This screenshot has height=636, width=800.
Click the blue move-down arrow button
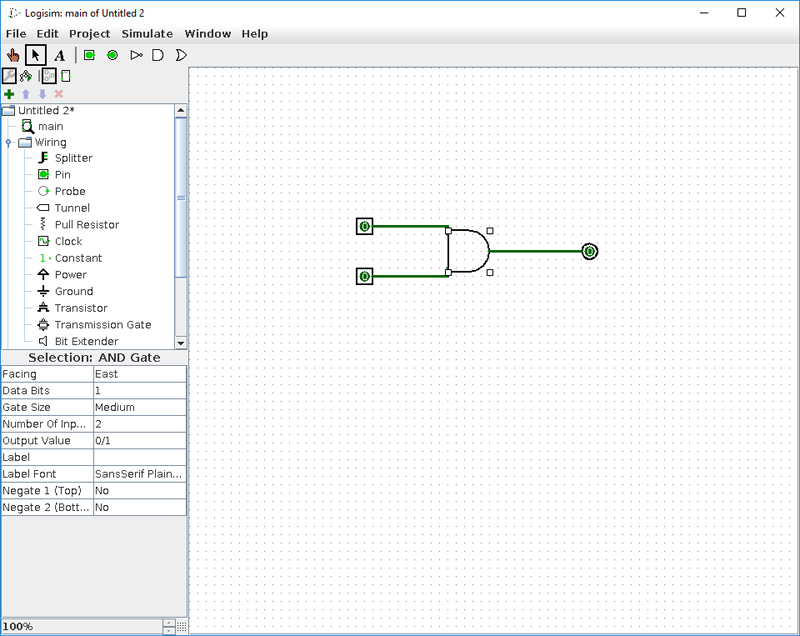(x=43, y=93)
